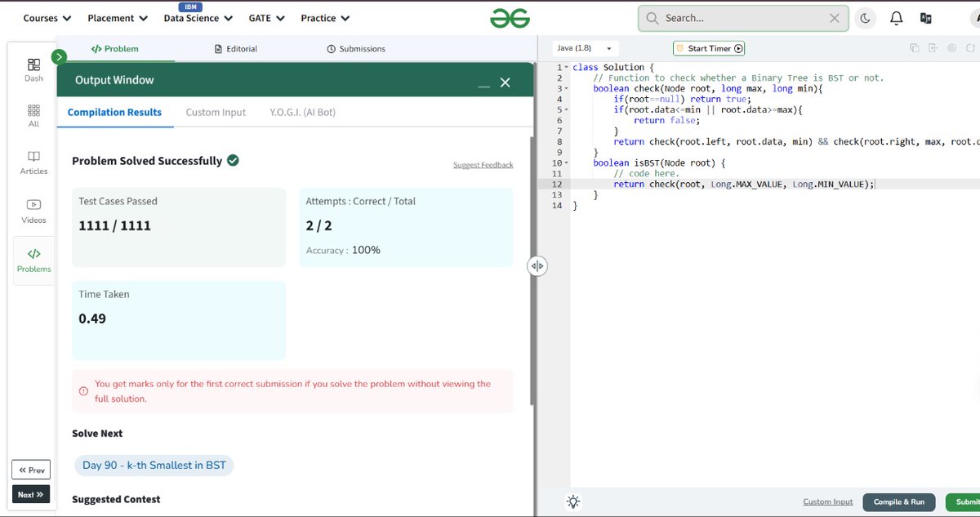Click the copy code icon
This screenshot has width=980, height=517.
pos(915,48)
